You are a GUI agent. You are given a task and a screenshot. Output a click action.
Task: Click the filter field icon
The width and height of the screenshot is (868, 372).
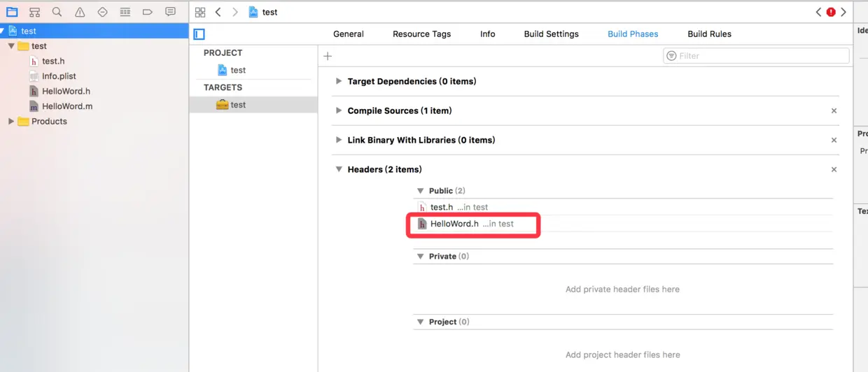pyautogui.click(x=671, y=56)
